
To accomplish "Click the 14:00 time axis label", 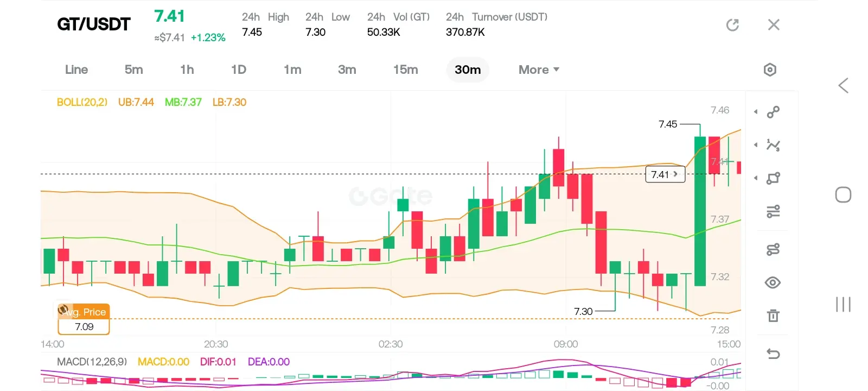I will 53,344.
